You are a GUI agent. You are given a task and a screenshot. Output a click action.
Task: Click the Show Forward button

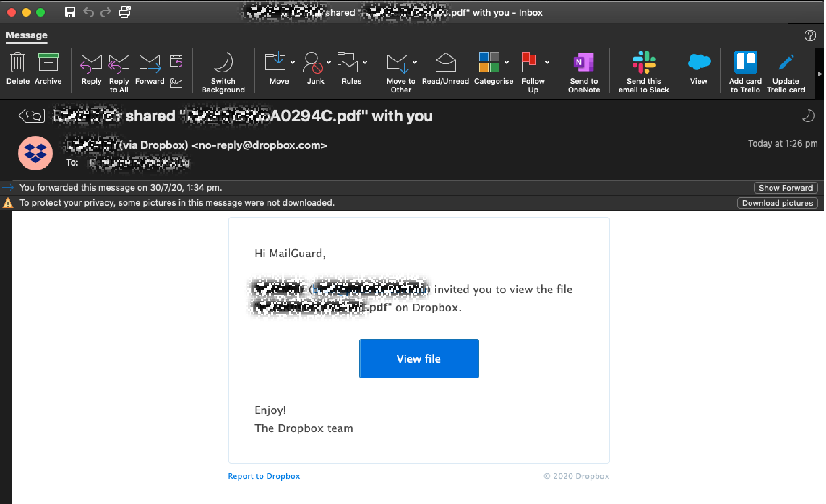786,187
